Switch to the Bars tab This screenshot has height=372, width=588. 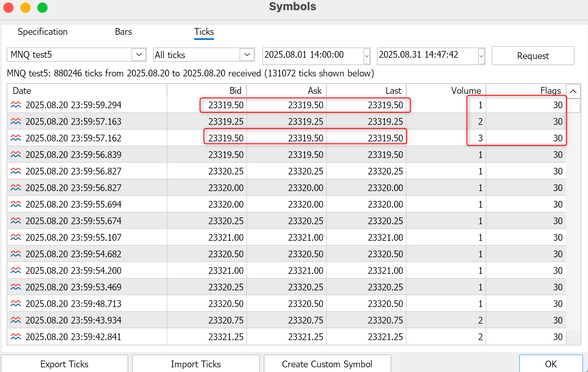pyautogui.click(x=123, y=32)
